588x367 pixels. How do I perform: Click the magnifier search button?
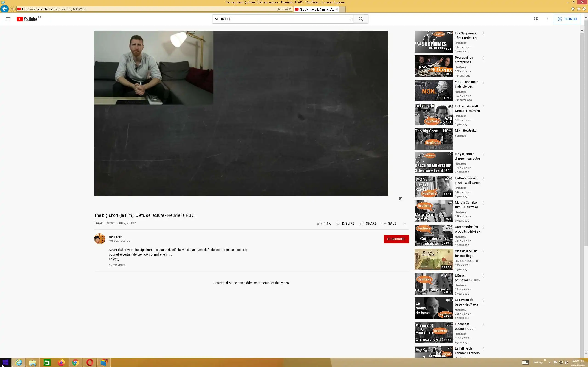point(361,19)
